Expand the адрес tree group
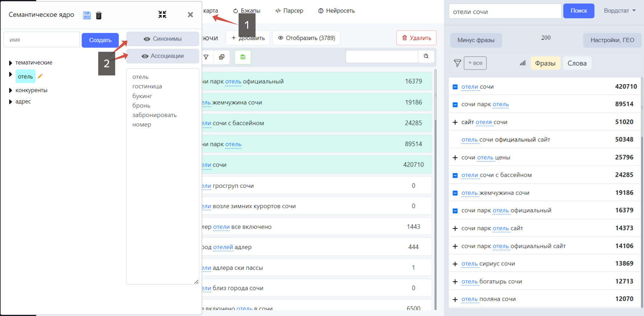 pyautogui.click(x=10, y=102)
